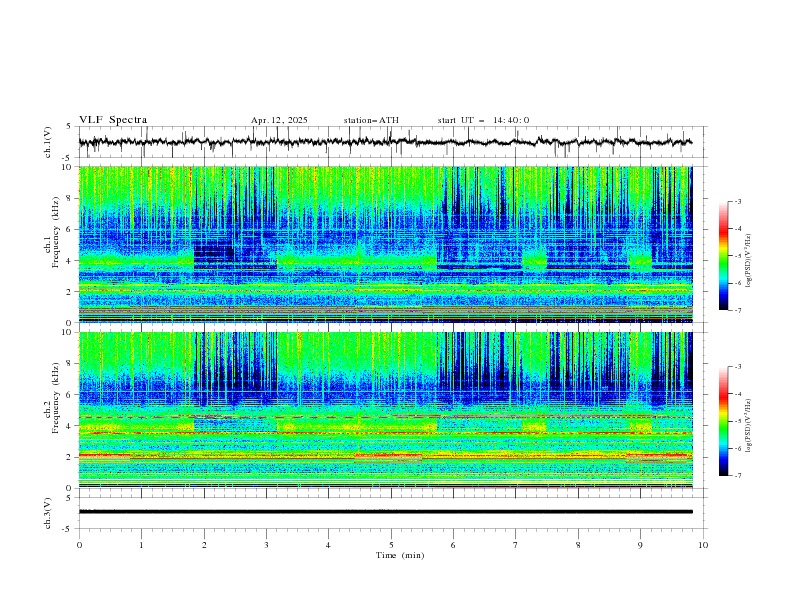
Task: Click the time axis tick label '10'
Action: pyautogui.click(x=703, y=545)
